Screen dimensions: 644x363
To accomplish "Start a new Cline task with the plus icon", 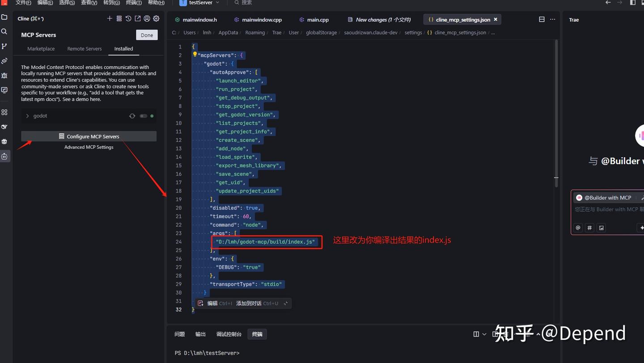I will click(x=110, y=18).
